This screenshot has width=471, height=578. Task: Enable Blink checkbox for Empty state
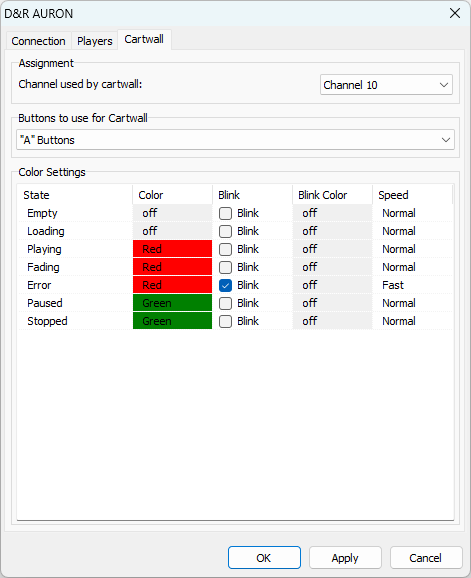pyautogui.click(x=225, y=213)
